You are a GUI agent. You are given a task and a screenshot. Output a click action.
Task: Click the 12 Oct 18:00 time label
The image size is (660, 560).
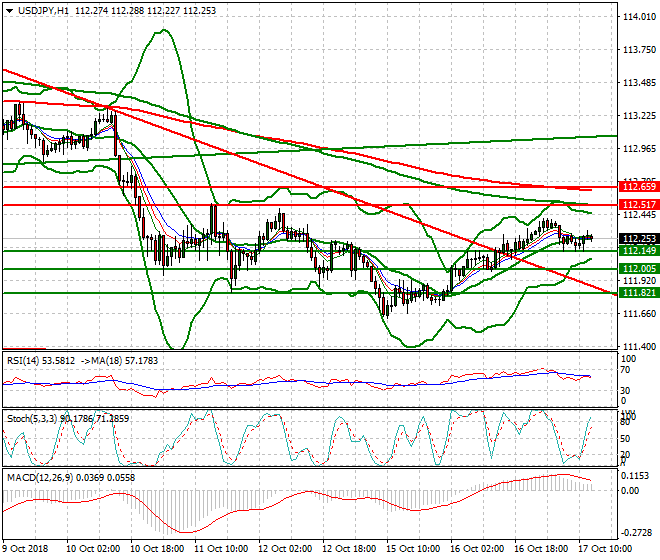tap(349, 549)
